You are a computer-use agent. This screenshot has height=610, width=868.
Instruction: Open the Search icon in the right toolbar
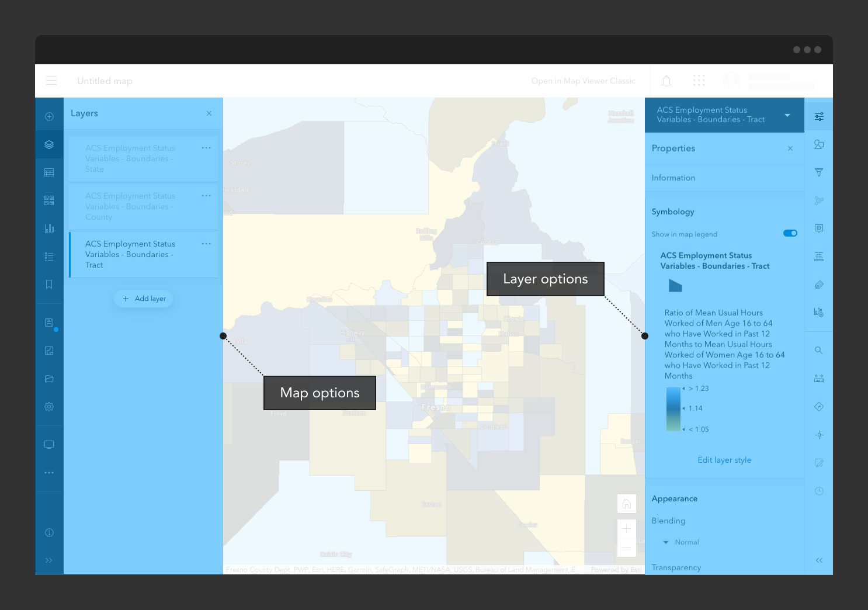(x=819, y=350)
